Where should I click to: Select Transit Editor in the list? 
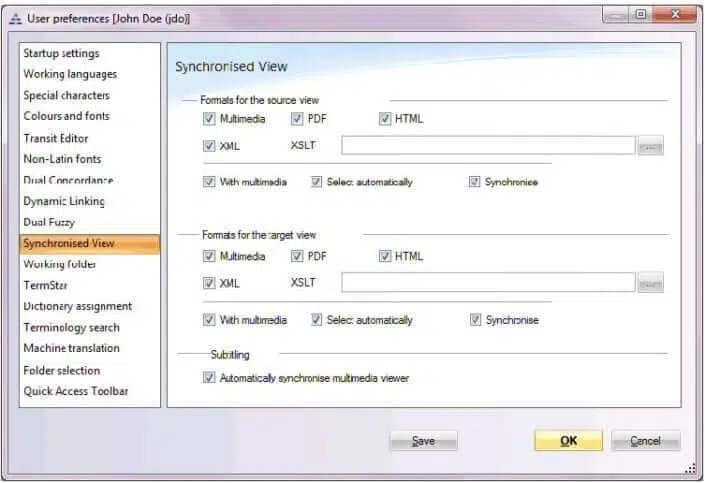(56, 138)
